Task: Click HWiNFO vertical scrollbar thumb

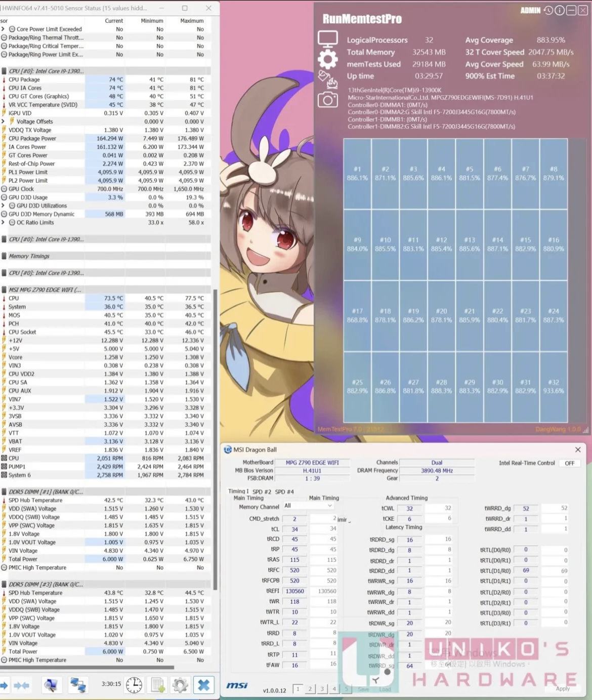Action: tap(216, 439)
